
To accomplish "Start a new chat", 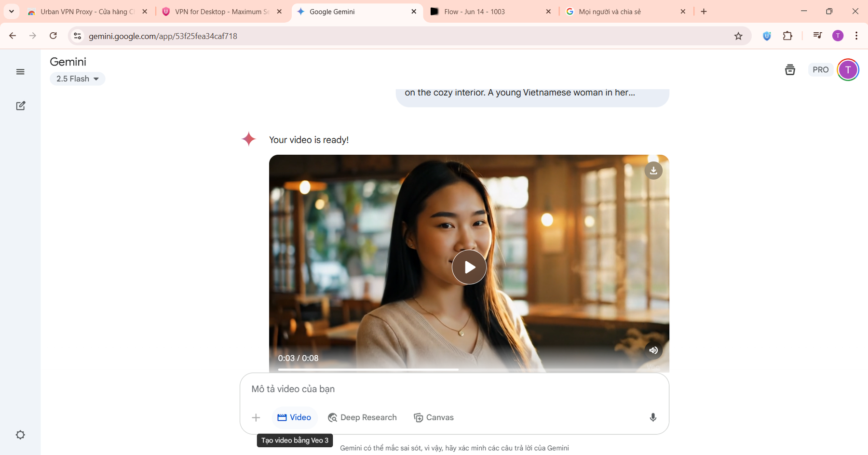I will coord(20,106).
